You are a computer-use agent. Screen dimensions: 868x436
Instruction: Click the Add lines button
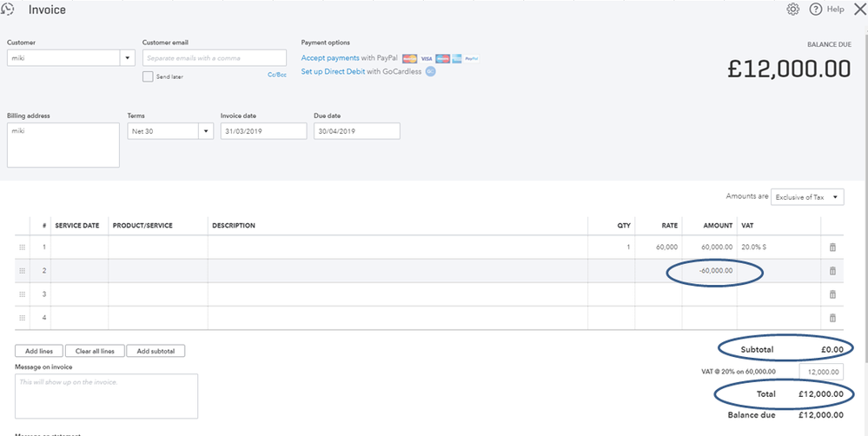click(x=36, y=351)
